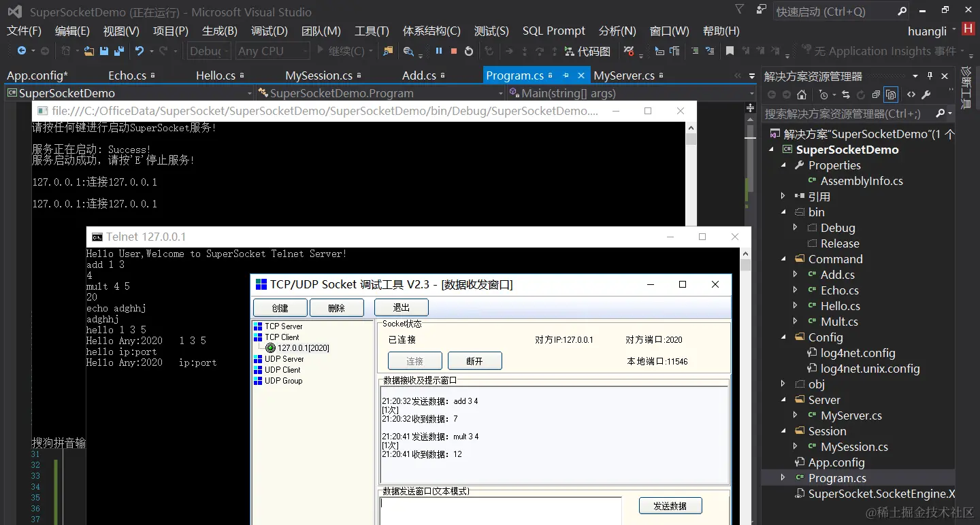Open the SuperSocketDemo project navigation combo
This screenshot has height=525, width=980.
tap(129, 93)
